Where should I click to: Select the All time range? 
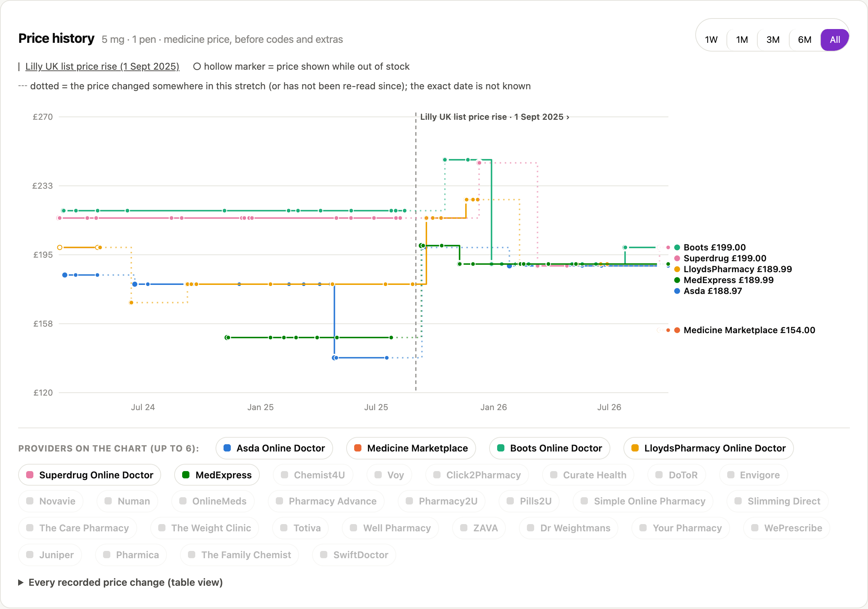[835, 40]
